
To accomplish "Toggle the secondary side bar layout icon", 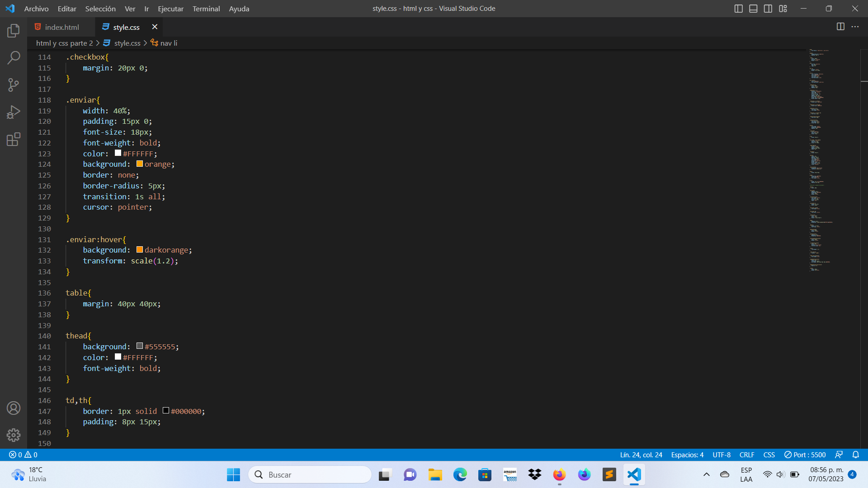I will point(768,9).
